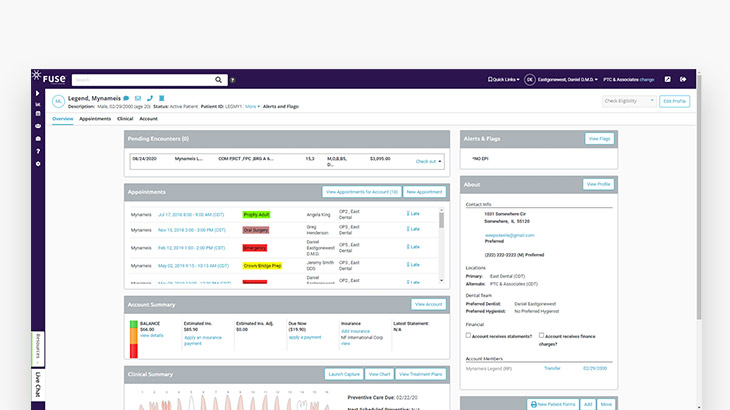Image resolution: width=730 pixels, height=410 pixels.
Task: Click the View Flags button
Action: point(599,139)
